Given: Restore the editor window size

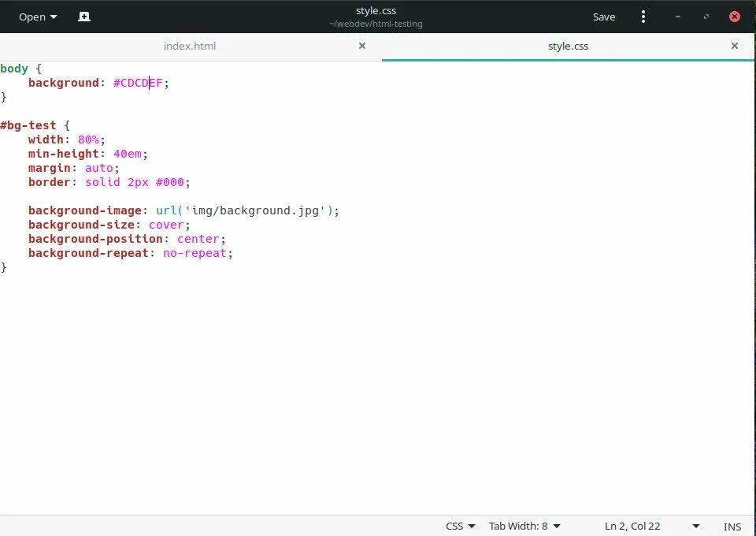Looking at the screenshot, I should [x=706, y=17].
